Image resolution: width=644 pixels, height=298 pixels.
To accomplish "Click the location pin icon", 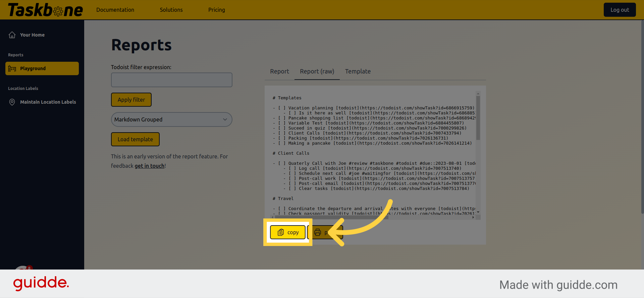I will click(12, 102).
